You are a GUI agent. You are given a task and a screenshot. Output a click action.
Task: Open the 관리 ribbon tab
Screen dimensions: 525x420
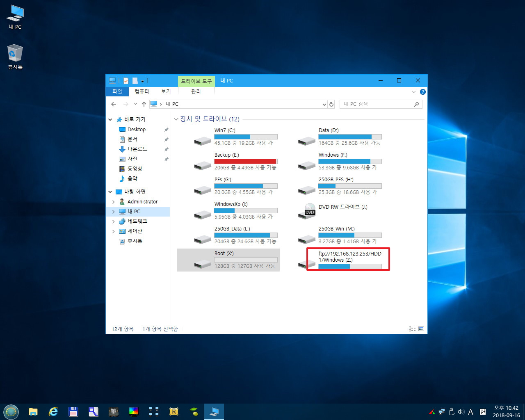(x=196, y=91)
